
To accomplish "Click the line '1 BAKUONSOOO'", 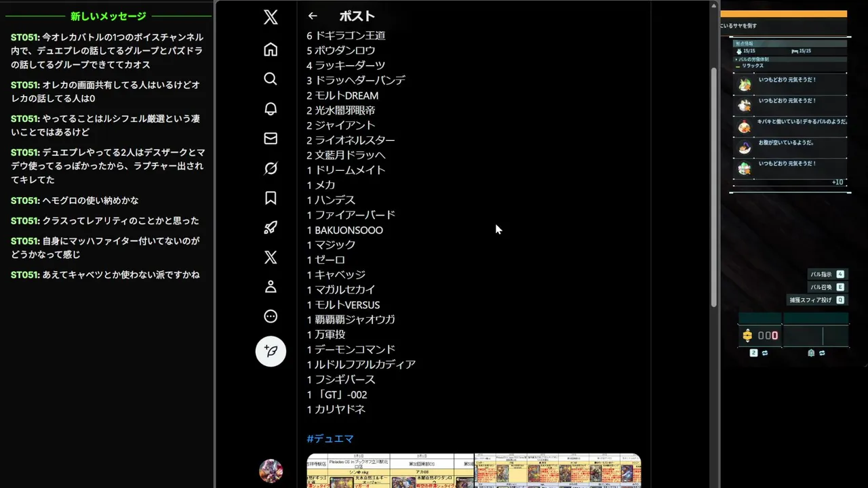I will point(344,230).
